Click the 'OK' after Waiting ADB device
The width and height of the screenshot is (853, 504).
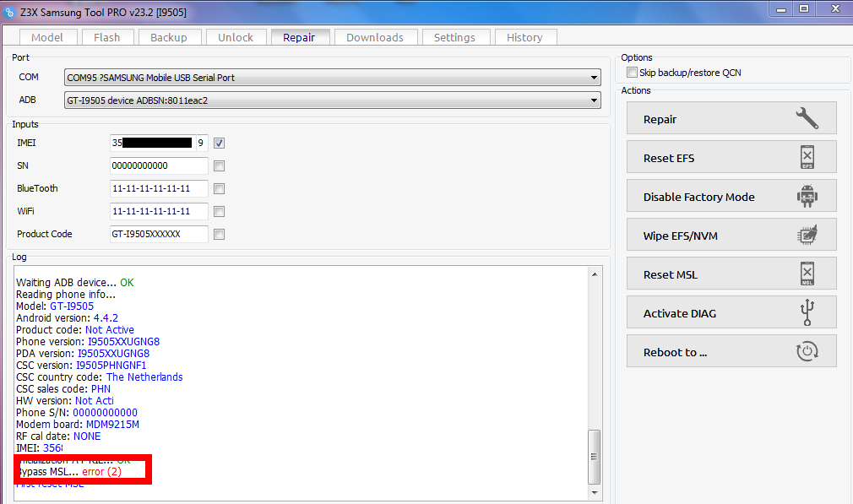[127, 282]
